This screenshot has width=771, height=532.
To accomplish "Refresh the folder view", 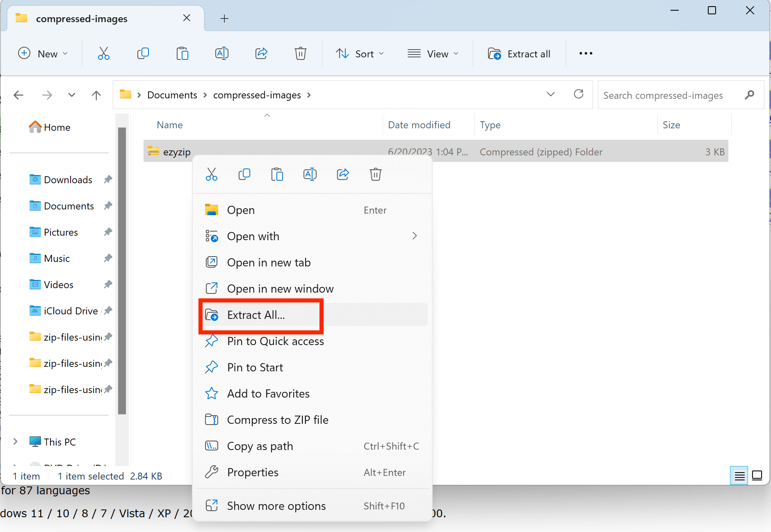I will [x=579, y=95].
